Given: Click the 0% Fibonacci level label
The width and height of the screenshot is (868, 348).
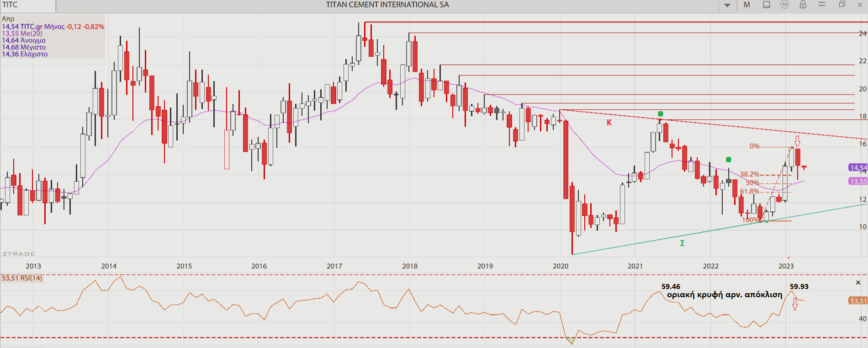Looking at the screenshot, I should pyautogui.click(x=754, y=146).
